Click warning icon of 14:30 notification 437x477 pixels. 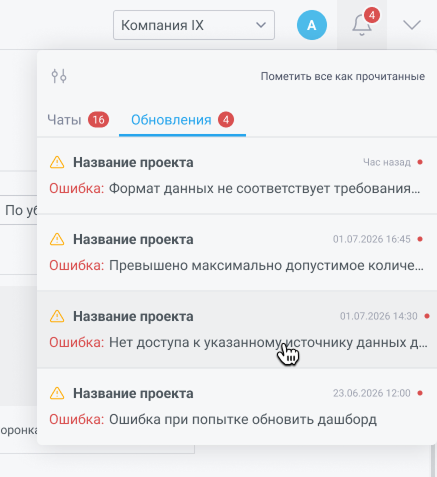click(57, 316)
